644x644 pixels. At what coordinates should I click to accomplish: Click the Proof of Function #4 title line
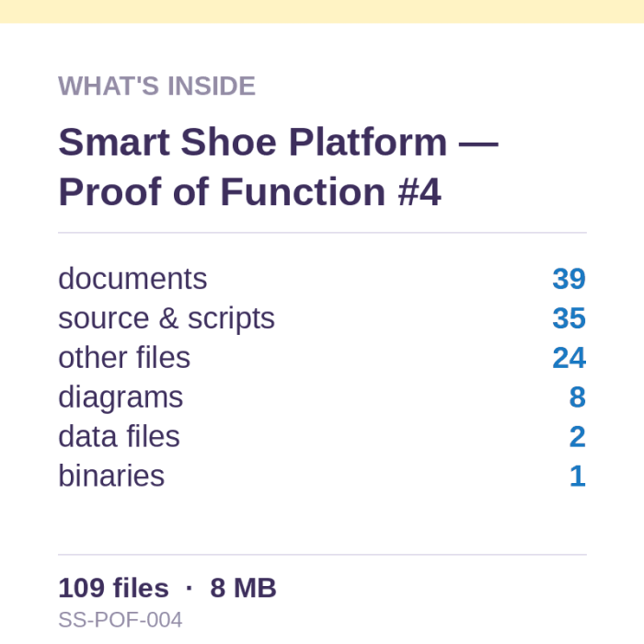pyautogui.click(x=249, y=191)
